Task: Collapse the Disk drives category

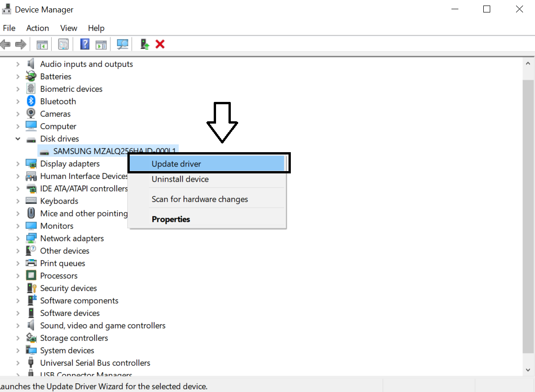Action: 18,138
